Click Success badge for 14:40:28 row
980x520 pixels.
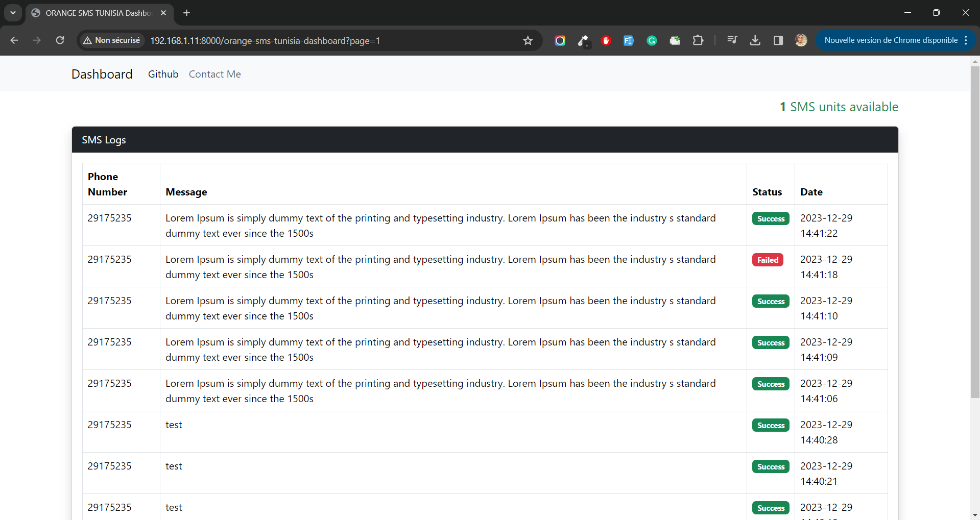(x=771, y=425)
